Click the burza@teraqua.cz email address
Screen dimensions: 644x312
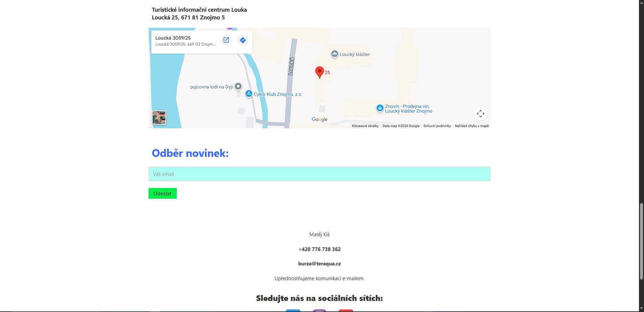click(319, 264)
